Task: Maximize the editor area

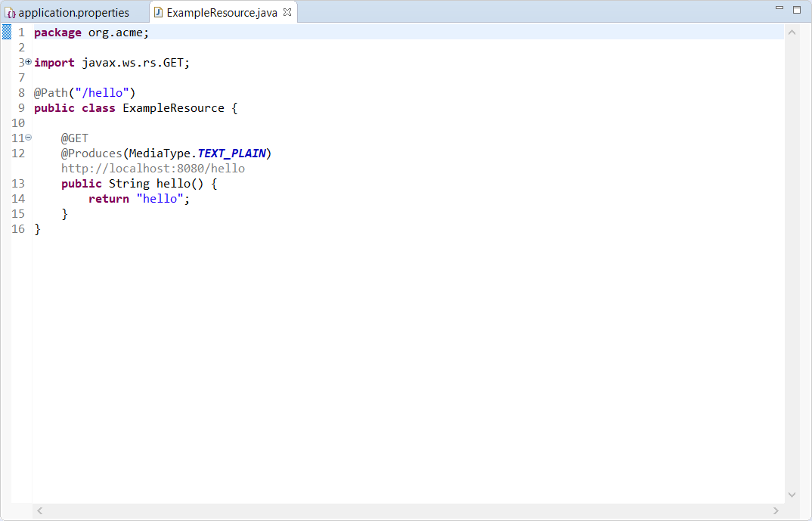Action: tap(796, 9)
